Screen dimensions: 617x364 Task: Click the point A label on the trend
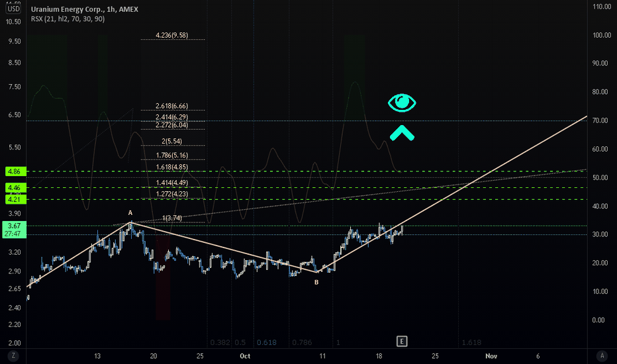tap(130, 213)
